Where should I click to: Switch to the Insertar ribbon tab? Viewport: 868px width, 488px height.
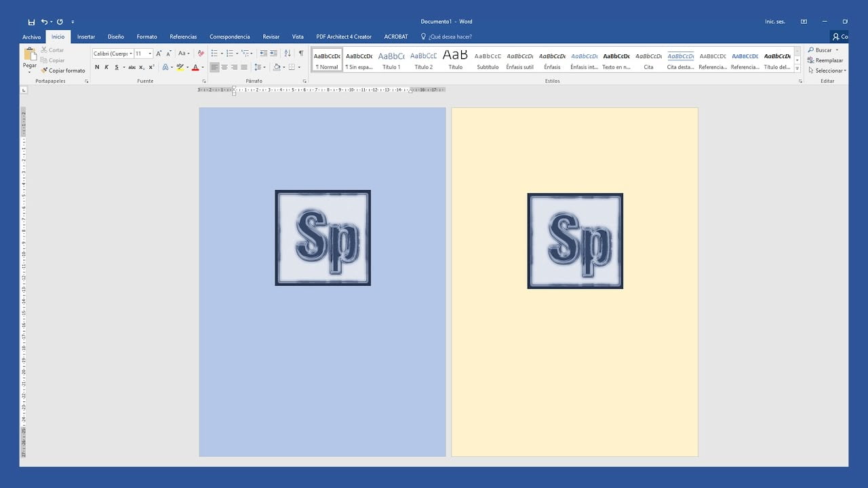(x=85, y=37)
